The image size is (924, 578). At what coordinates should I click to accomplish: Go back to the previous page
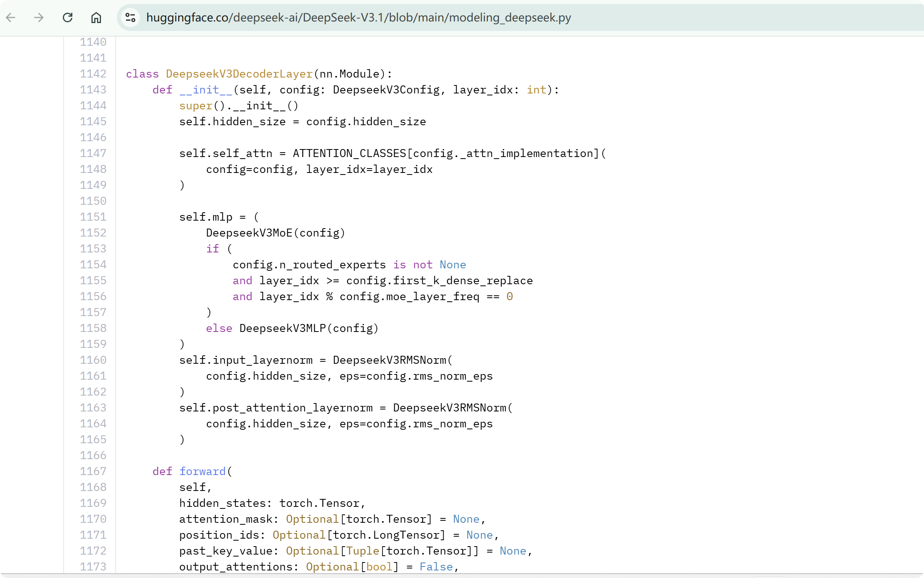click(x=11, y=17)
